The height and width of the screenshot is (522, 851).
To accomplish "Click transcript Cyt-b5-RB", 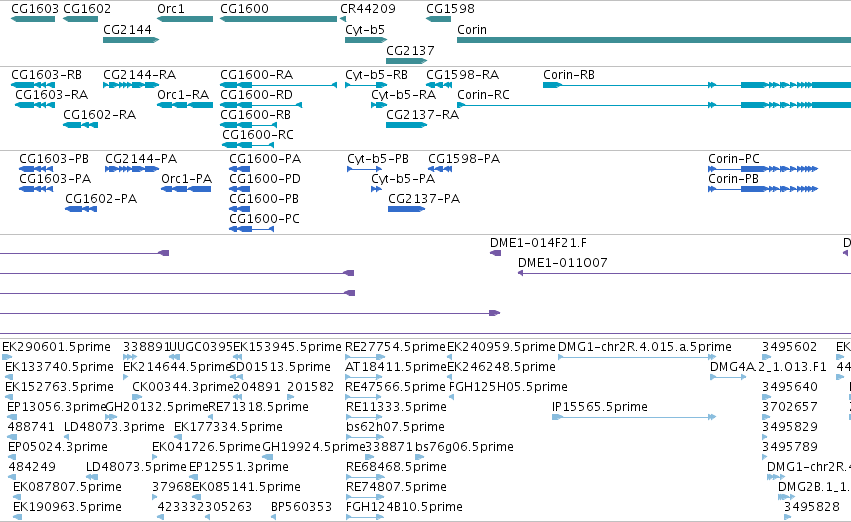I will tap(366, 85).
